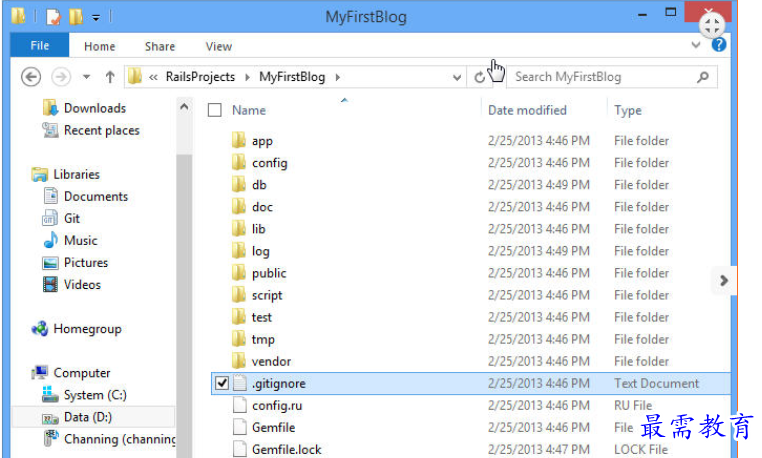Open the app folder icon
This screenshot has width=762, height=458.
[x=239, y=141]
